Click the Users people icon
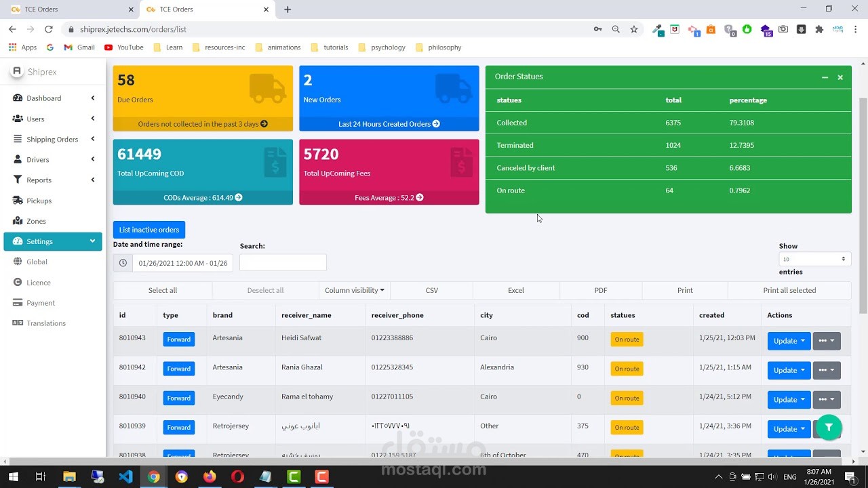This screenshot has height=488, width=868. click(18, 119)
